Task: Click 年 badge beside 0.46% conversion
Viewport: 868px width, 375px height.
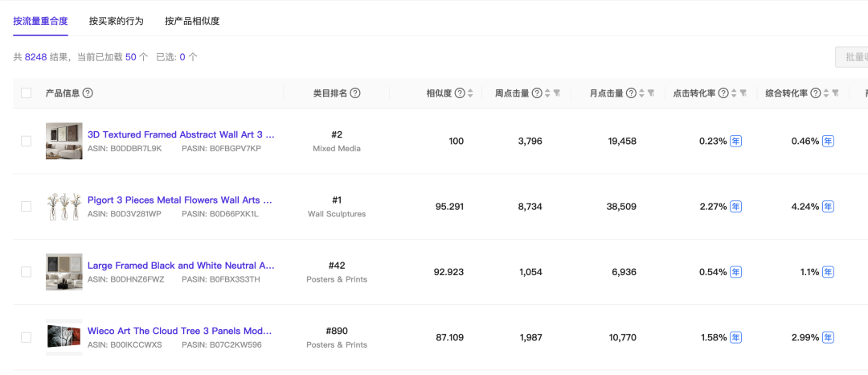Action: pyautogui.click(x=828, y=142)
